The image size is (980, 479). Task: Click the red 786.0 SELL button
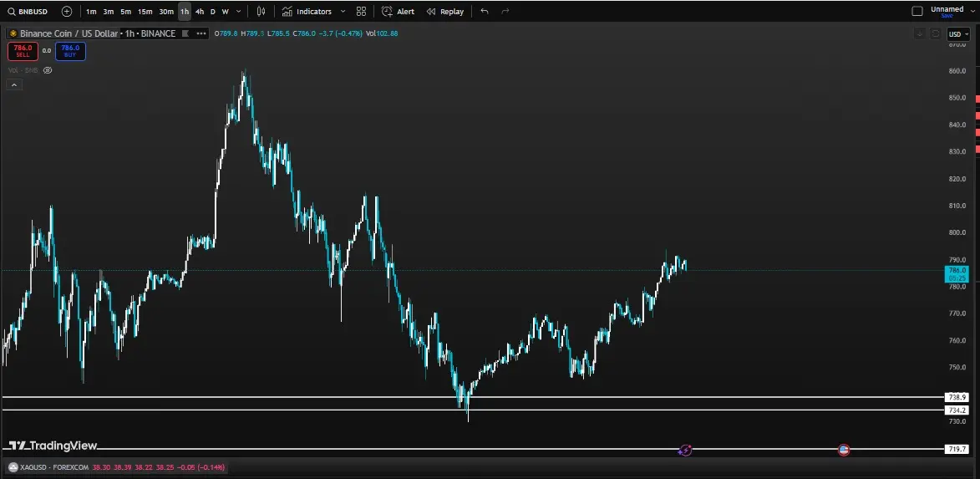23,51
